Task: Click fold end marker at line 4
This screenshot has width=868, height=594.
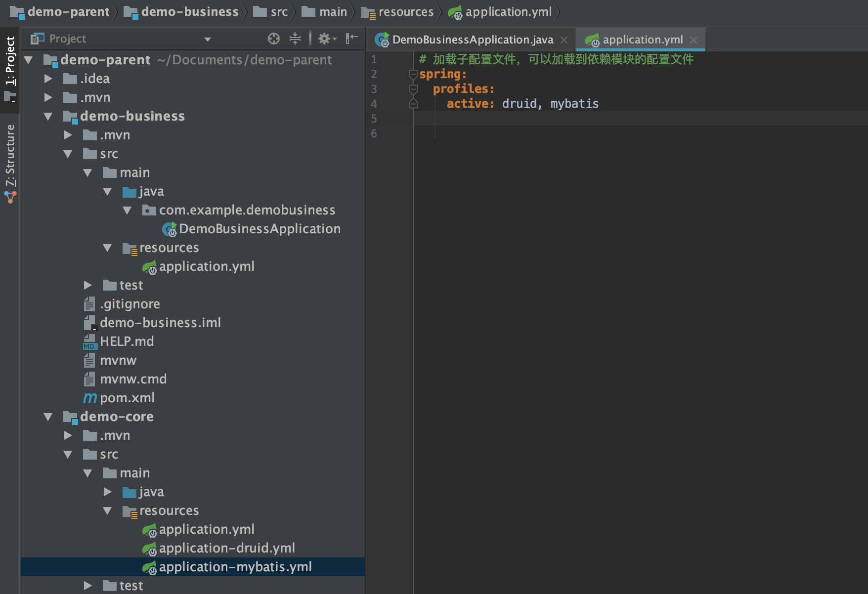Action: 413,104
